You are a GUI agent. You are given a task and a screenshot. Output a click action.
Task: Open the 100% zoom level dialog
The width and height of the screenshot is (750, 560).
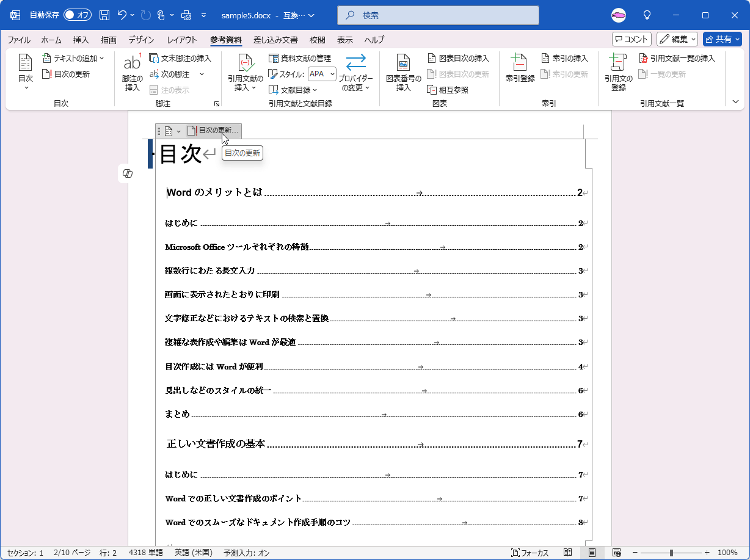click(x=727, y=553)
